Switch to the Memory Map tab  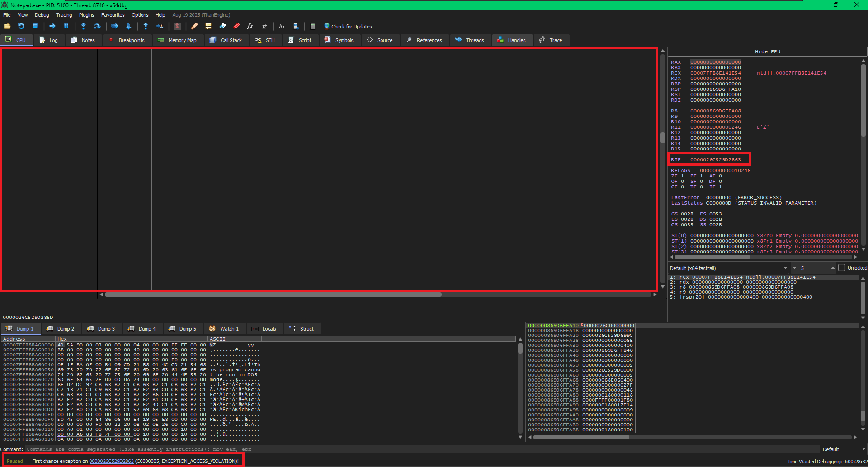[x=177, y=40]
